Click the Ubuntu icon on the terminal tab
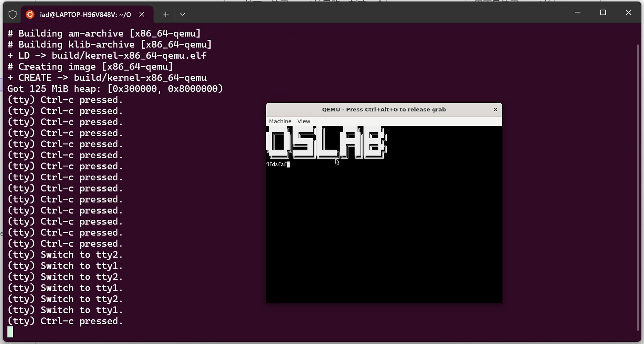This screenshot has width=644, height=344. (x=30, y=15)
